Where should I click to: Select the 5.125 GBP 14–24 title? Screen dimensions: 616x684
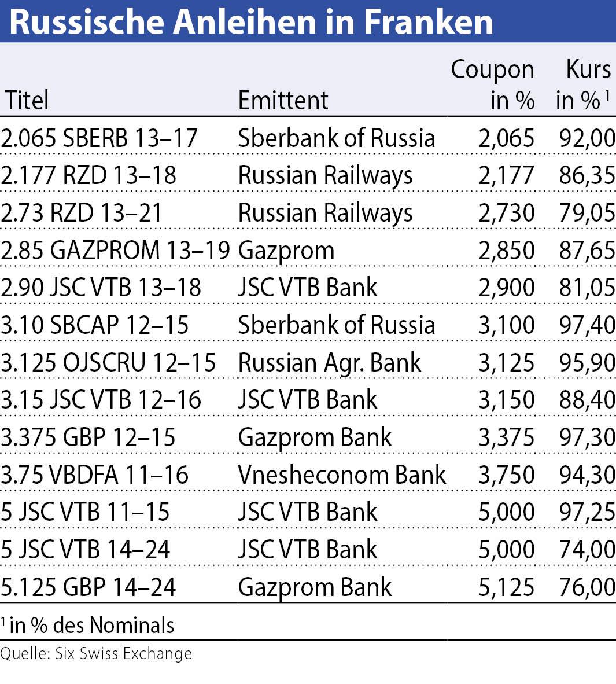coord(88,587)
